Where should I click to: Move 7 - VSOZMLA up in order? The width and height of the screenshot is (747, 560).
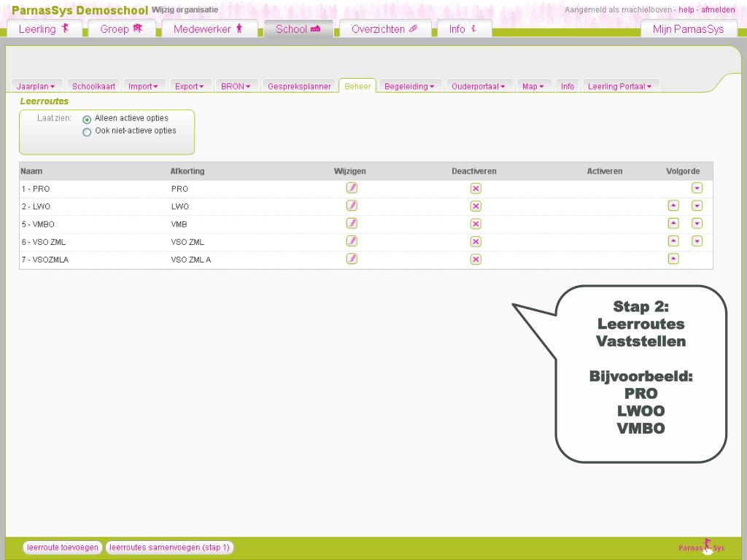pos(673,259)
